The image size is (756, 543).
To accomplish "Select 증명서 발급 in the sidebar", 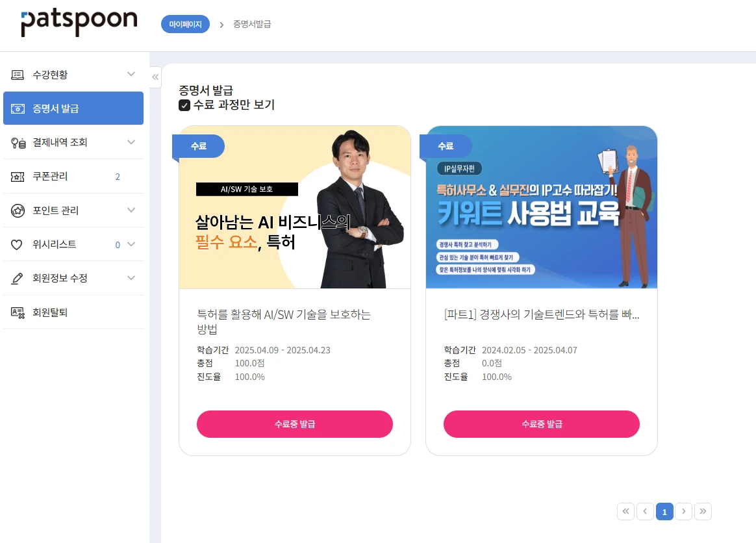I will point(73,108).
